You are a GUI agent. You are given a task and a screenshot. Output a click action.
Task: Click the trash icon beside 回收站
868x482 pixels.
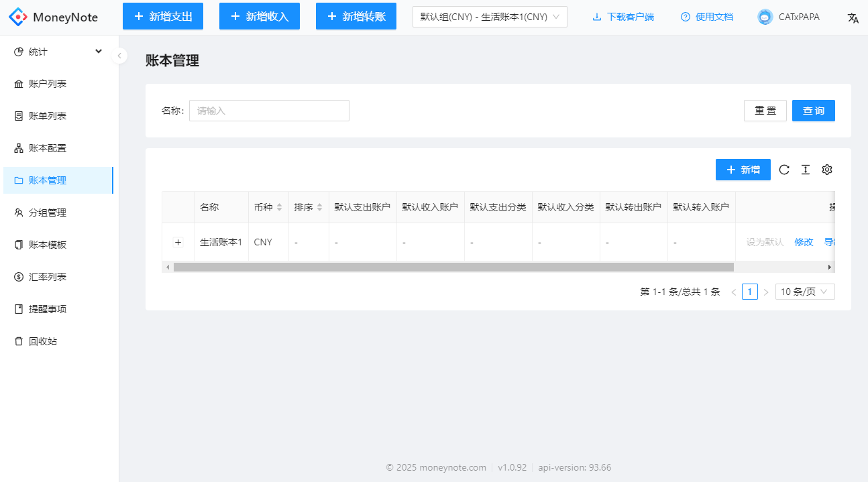click(x=19, y=341)
